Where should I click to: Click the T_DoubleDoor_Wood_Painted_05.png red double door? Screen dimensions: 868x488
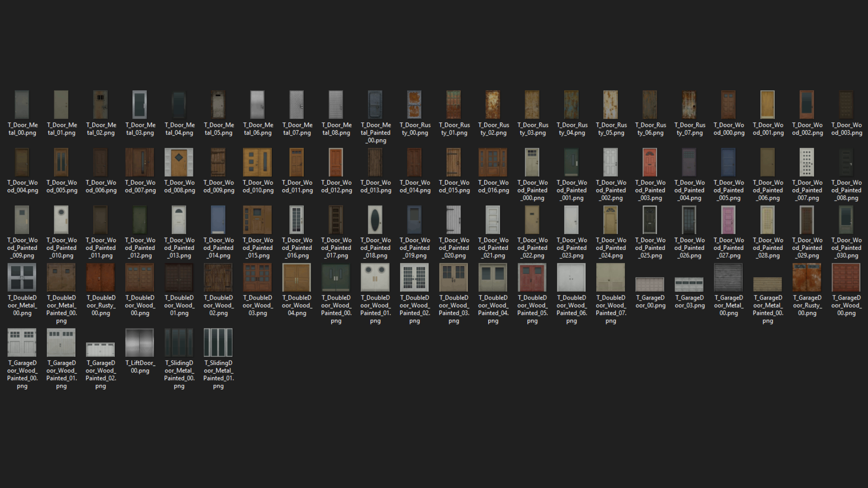[532, 277]
